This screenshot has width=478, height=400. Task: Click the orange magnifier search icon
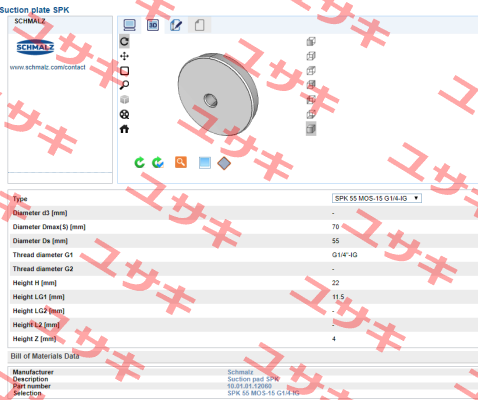(181, 162)
